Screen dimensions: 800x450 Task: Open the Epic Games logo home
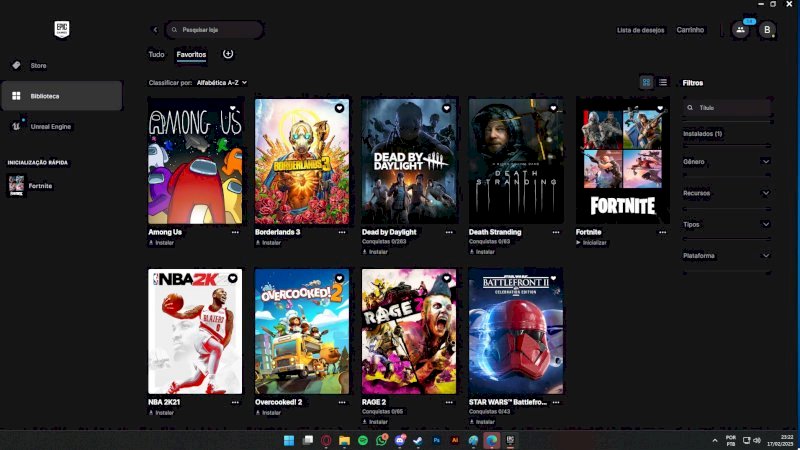tap(62, 29)
